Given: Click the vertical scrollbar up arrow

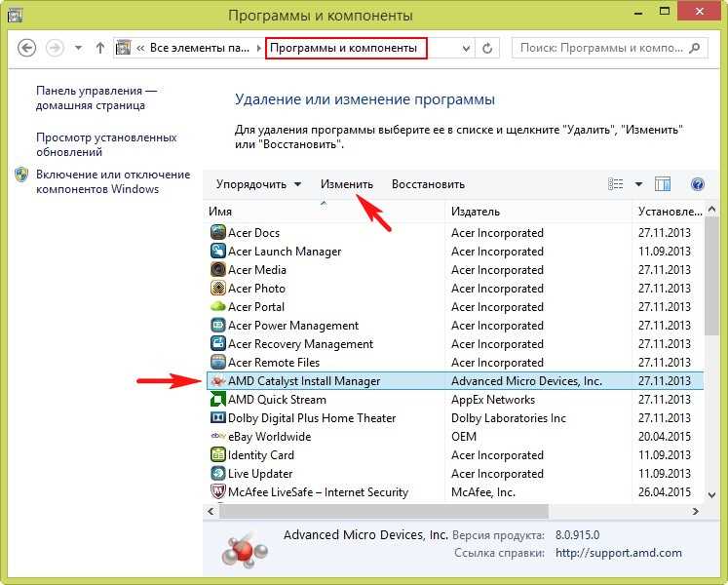Looking at the screenshot, I should 711,210.
